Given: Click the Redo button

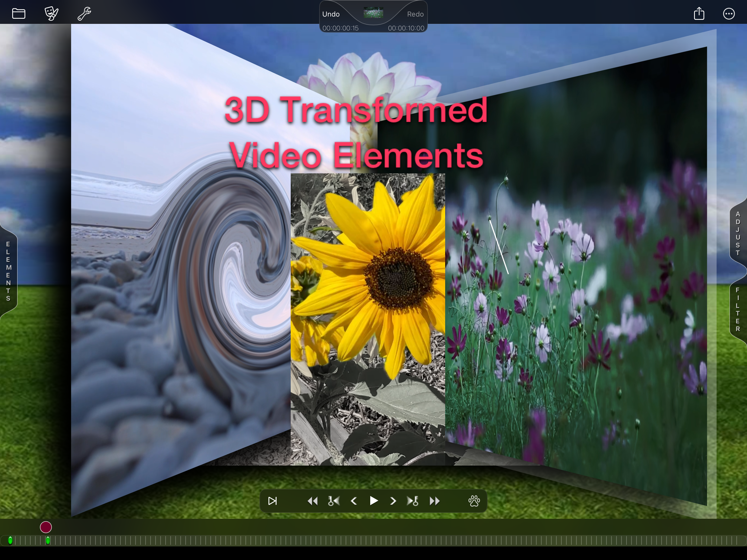Looking at the screenshot, I should pyautogui.click(x=415, y=14).
